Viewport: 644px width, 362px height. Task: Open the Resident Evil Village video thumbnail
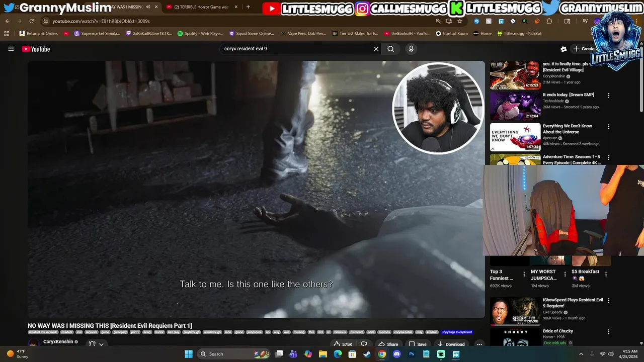[x=515, y=75]
